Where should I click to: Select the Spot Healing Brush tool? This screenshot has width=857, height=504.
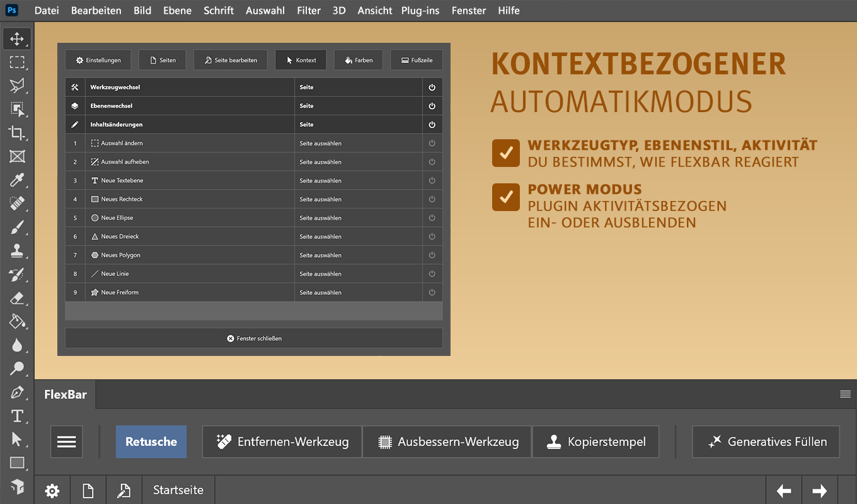coord(17,203)
